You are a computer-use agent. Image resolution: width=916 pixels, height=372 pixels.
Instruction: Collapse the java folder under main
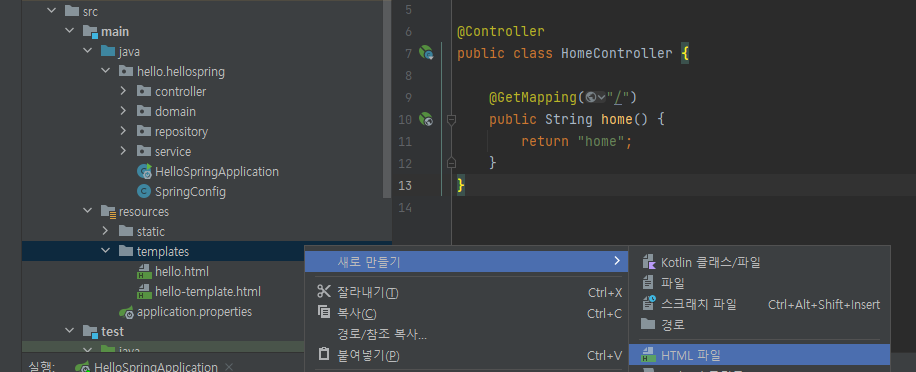pos(88,51)
